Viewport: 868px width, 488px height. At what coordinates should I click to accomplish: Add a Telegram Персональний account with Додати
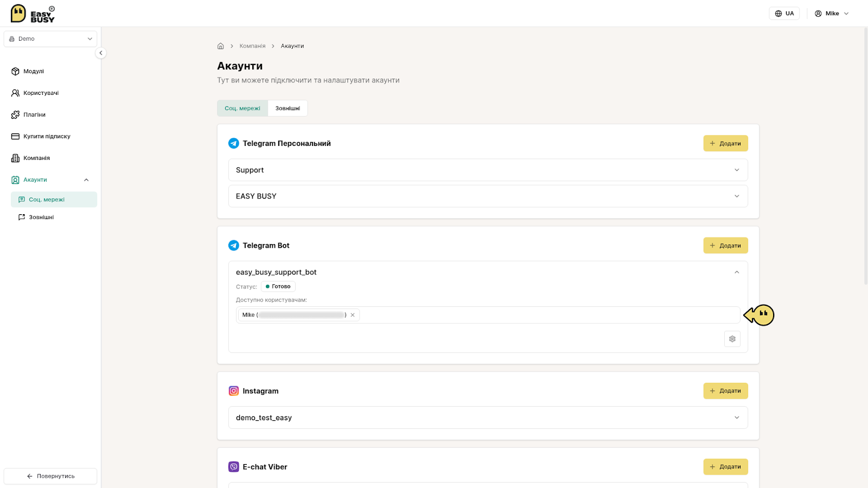(725, 143)
